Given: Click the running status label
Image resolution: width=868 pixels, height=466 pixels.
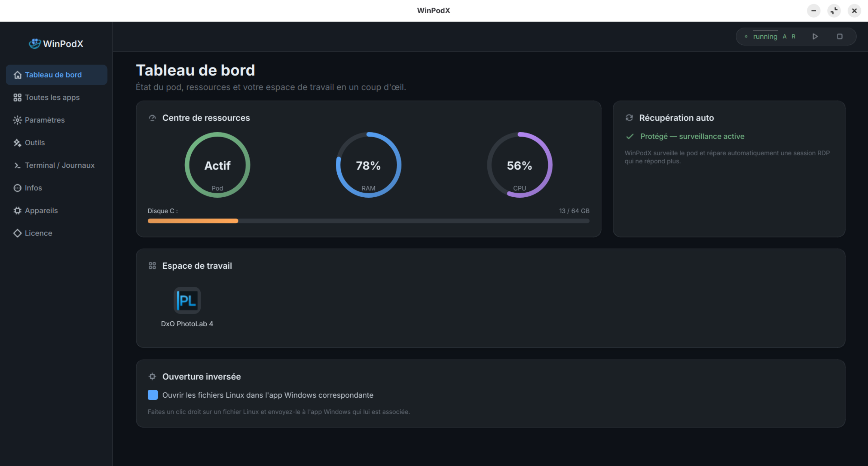Looking at the screenshot, I should [x=765, y=36].
